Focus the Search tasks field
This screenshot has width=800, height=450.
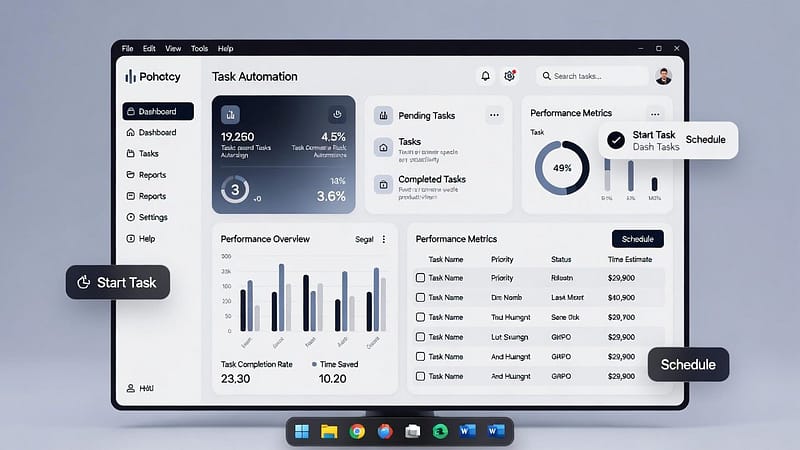pos(592,76)
